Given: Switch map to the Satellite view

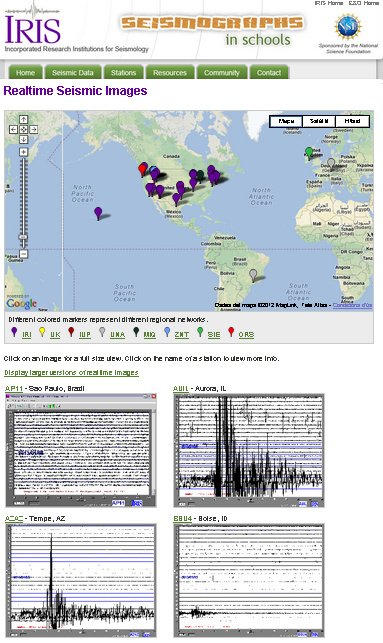Looking at the screenshot, I should [x=319, y=121].
